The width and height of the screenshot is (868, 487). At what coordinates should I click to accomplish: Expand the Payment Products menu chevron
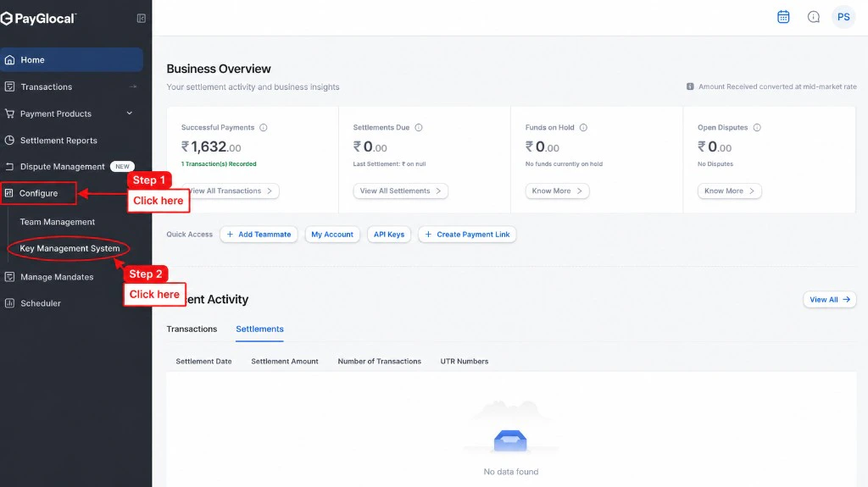pos(130,113)
